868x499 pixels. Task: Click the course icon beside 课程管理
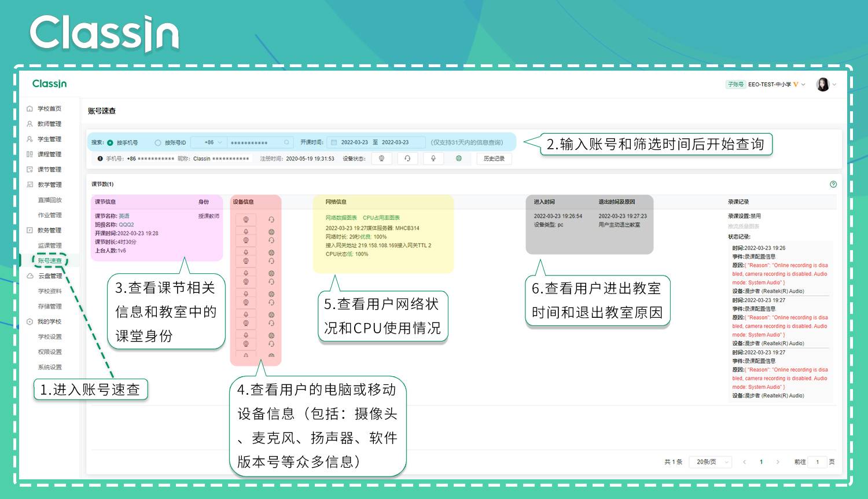[30, 154]
